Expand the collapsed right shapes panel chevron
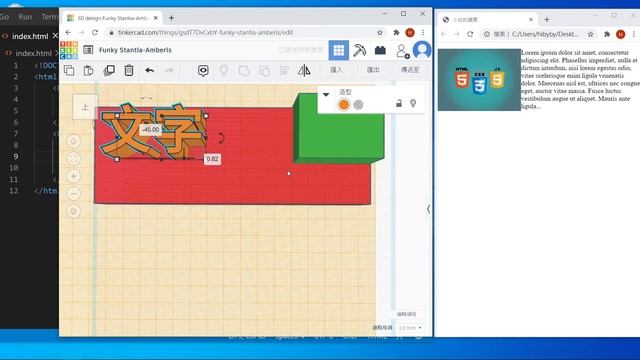Viewport: 640px width, 360px height. point(428,209)
